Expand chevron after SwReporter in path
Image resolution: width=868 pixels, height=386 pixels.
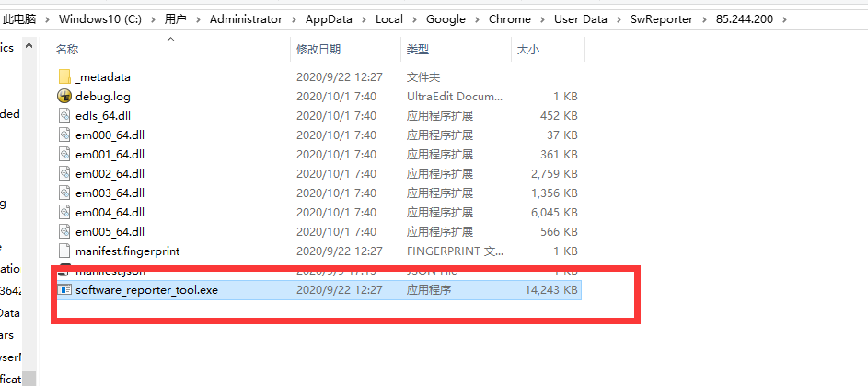pos(704,19)
